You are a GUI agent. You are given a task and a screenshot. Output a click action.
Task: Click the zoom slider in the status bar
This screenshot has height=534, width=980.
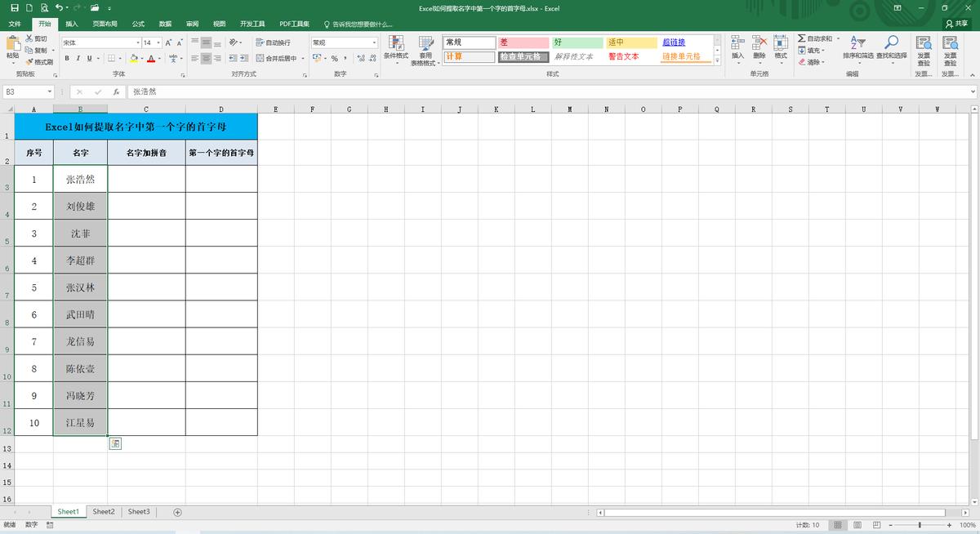click(x=920, y=525)
